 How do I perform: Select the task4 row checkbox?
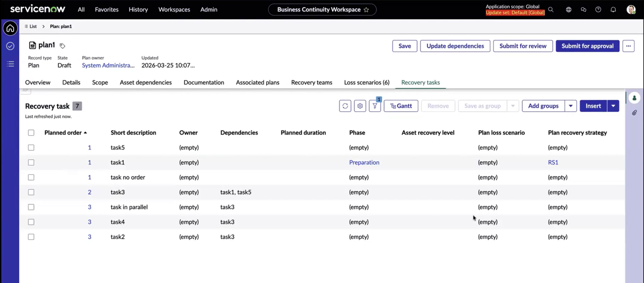point(31,222)
